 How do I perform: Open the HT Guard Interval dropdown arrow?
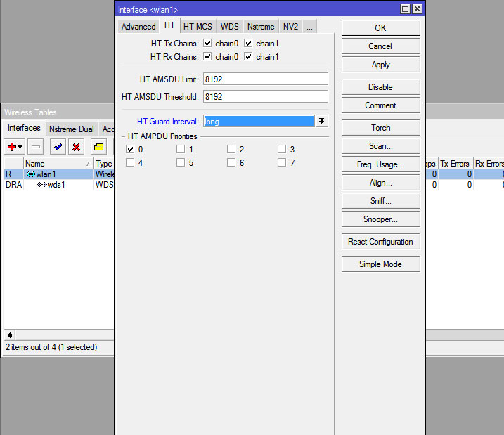point(322,121)
